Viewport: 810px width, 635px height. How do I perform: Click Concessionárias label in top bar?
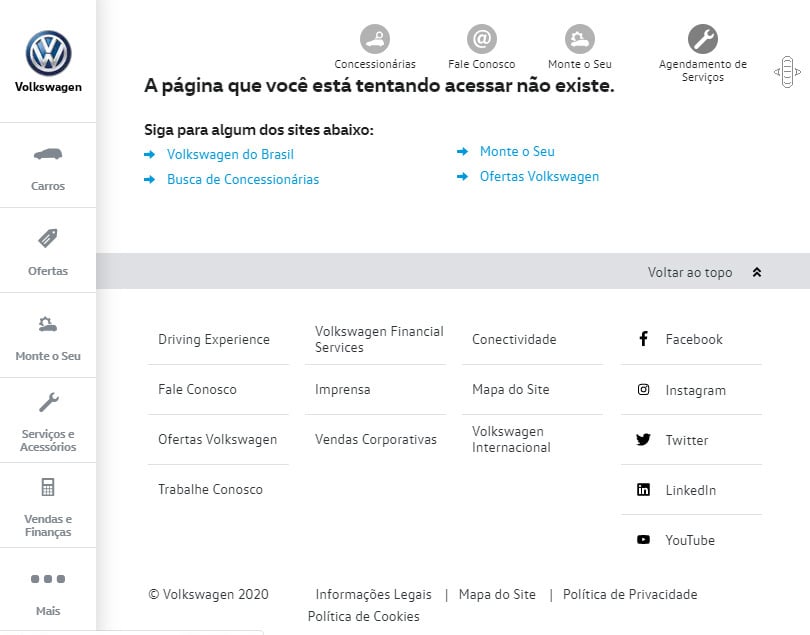[x=375, y=64]
